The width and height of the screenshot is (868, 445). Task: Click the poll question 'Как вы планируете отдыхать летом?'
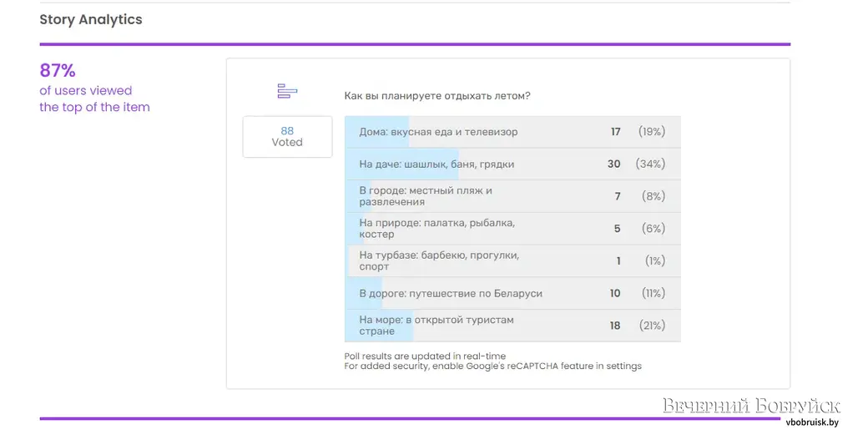click(437, 96)
